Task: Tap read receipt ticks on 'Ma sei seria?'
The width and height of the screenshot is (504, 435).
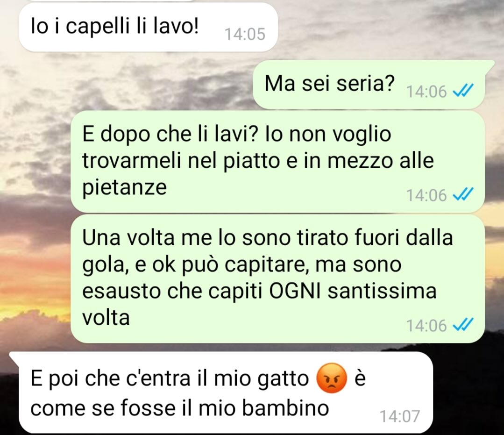Action: [463, 91]
